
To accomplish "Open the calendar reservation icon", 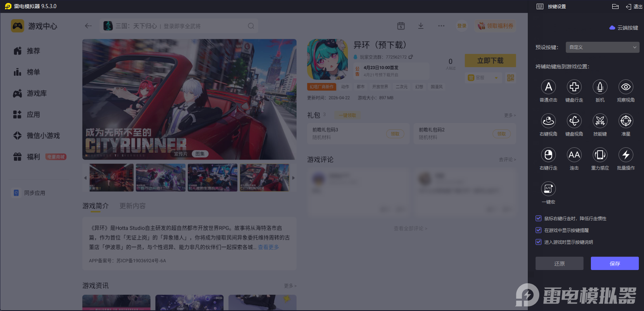I will 401,26.
